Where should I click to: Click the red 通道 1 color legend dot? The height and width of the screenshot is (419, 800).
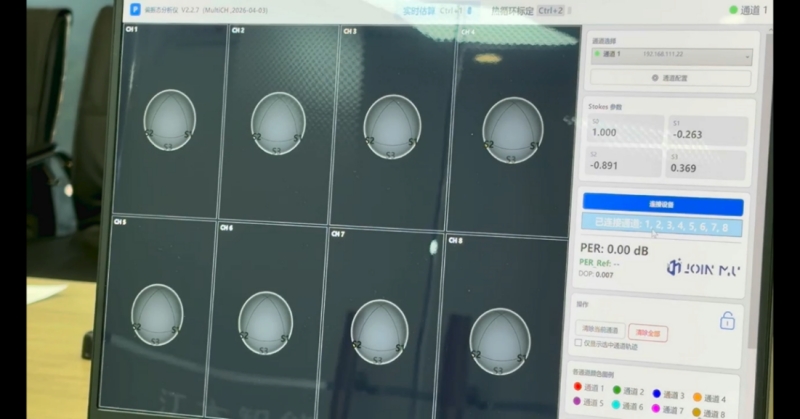[578, 386]
